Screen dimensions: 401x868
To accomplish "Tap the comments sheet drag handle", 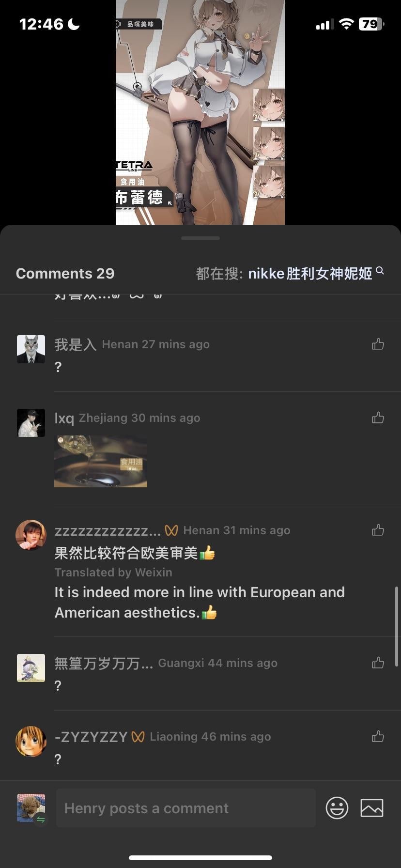I will pyautogui.click(x=200, y=238).
